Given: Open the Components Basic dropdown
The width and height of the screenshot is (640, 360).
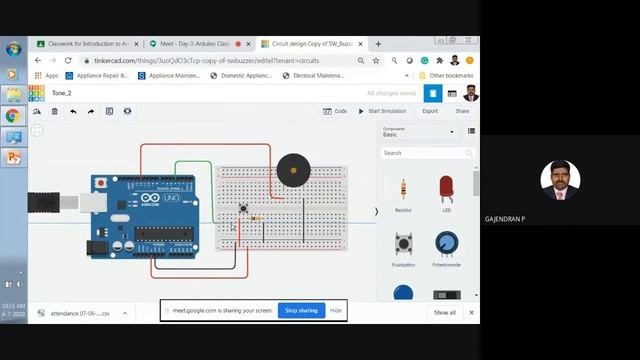Looking at the screenshot, I should (x=418, y=132).
